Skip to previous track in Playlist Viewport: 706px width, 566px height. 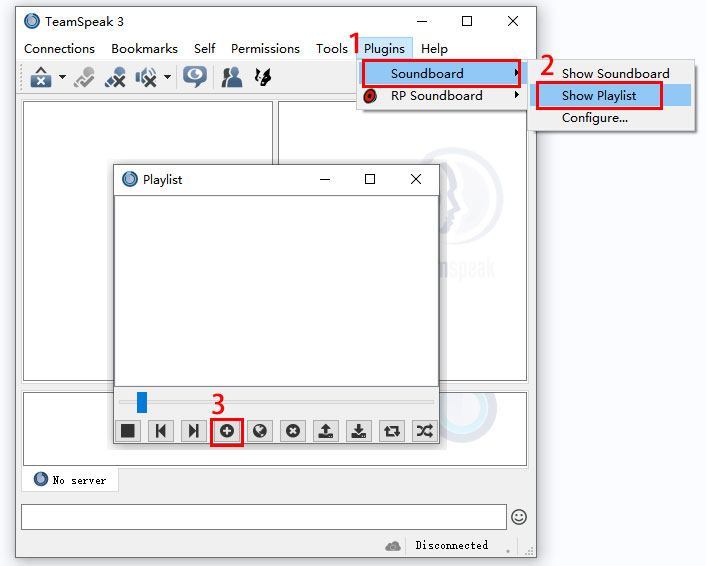click(161, 431)
